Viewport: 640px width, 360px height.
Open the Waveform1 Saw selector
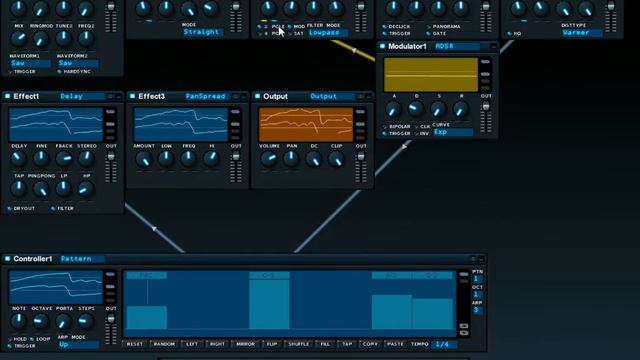tap(30, 63)
